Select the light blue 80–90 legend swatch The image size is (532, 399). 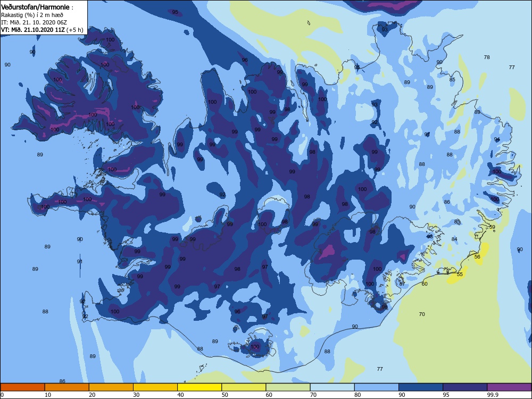[x=377, y=387]
